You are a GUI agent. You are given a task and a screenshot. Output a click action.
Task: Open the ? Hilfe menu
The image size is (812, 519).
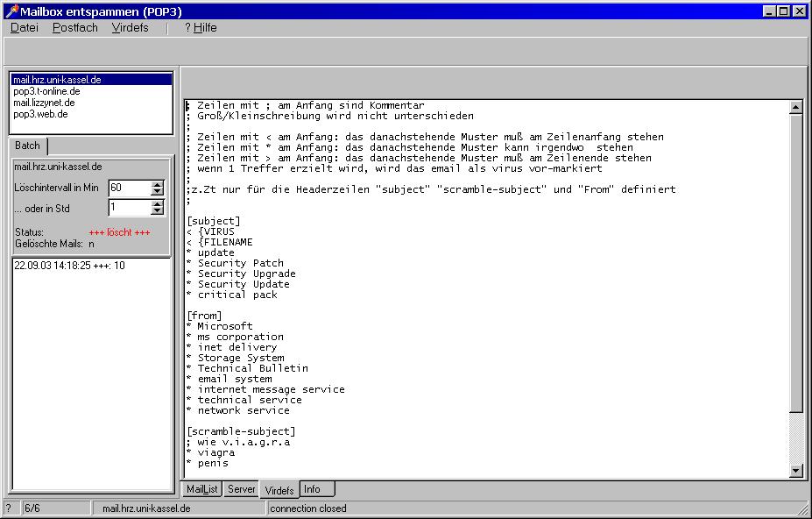(201, 28)
